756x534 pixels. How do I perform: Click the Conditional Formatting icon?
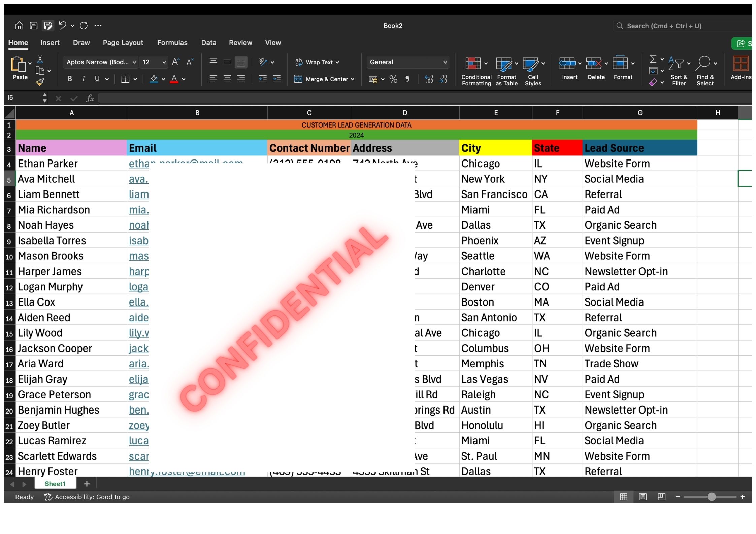click(x=473, y=63)
